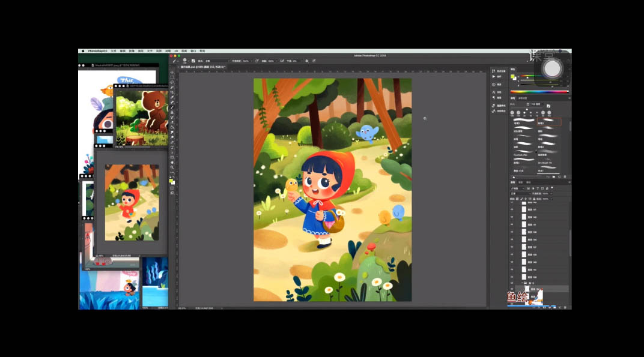Select the Eraser tool
The width and height of the screenshot is (644, 357).
172,122
